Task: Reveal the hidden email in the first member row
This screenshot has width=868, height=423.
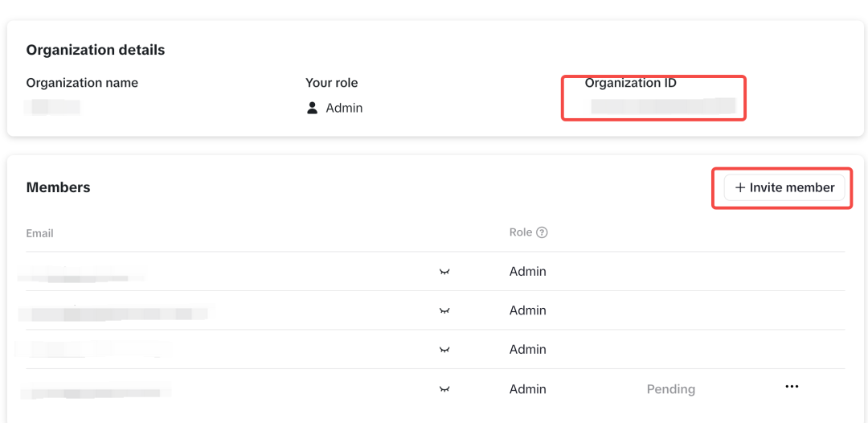Action: pyautogui.click(x=444, y=271)
